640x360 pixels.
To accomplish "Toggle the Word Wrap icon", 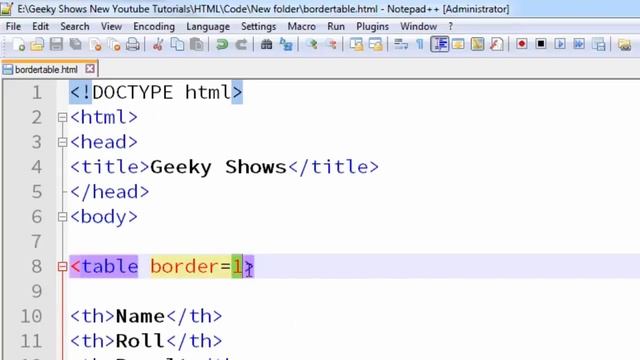I will coord(401,44).
